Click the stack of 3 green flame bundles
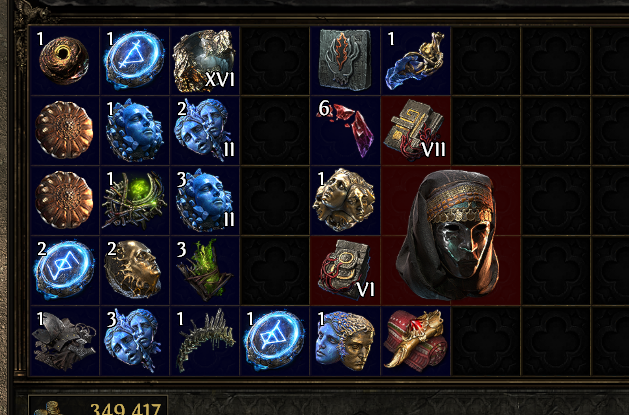 pos(205,270)
